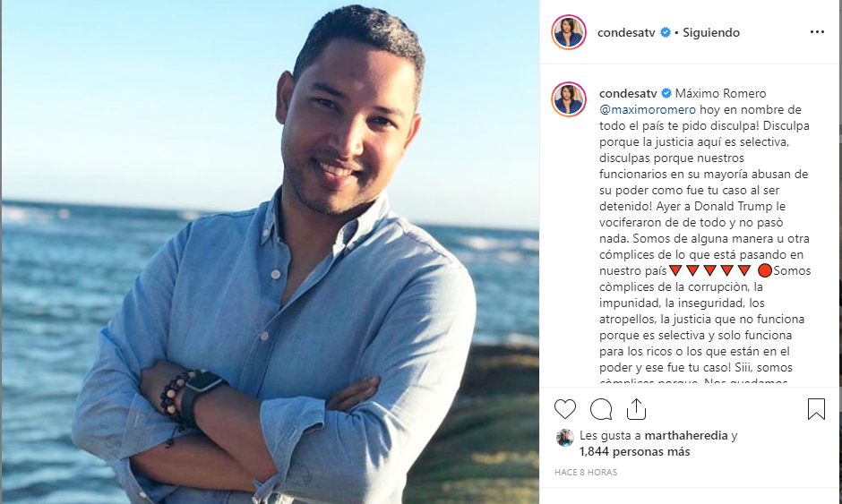This screenshot has height=504, width=842.
Task: View the 1,844 personas más likes list
Action: pos(635,452)
